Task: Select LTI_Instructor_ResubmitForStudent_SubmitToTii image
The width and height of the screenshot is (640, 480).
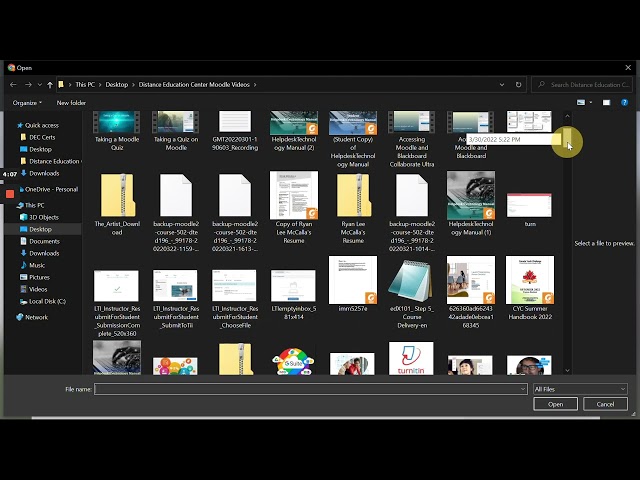Action: pyautogui.click(x=176, y=299)
